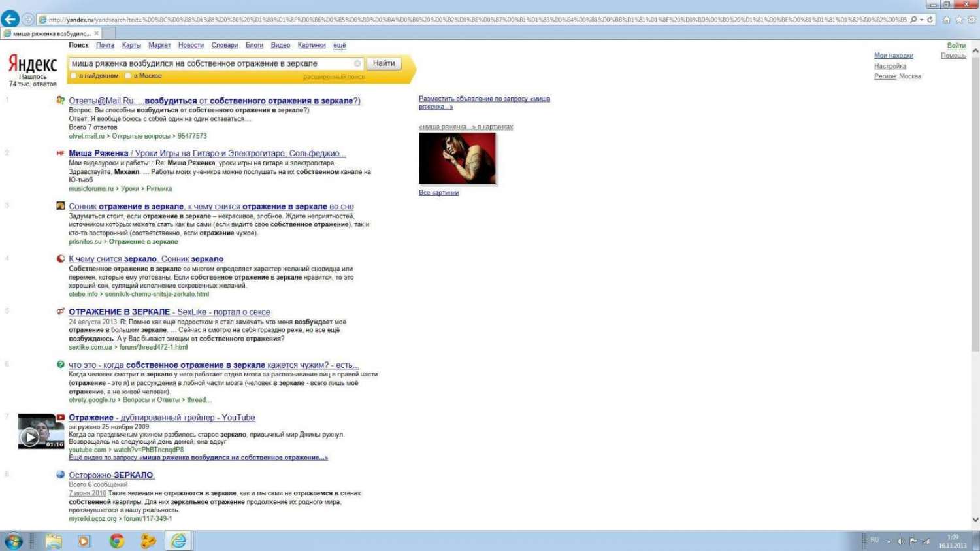The height and width of the screenshot is (551, 980).
Task: Switch to Блоги search
Action: (x=254, y=45)
